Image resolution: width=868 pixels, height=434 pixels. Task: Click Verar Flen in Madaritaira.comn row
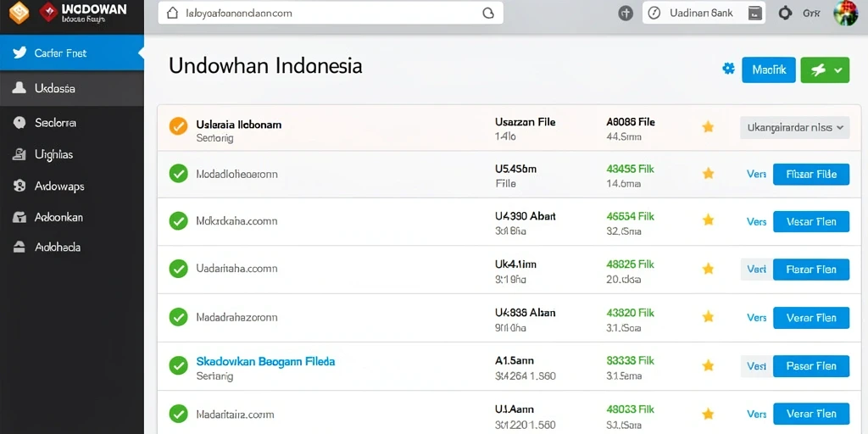811,414
